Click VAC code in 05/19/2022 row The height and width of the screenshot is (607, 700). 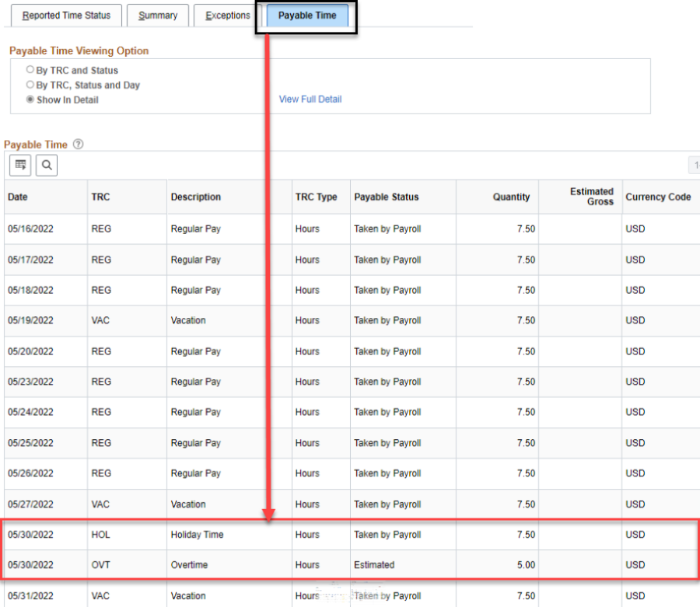click(x=100, y=320)
